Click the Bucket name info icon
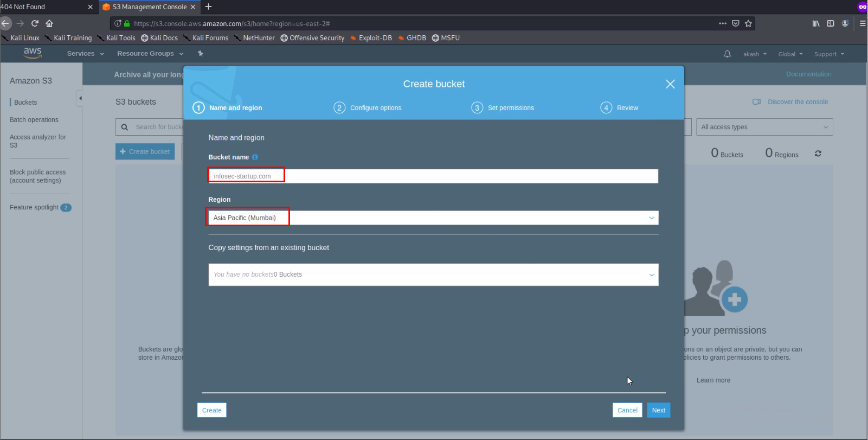Screen dimensions: 868x440 coord(255,157)
